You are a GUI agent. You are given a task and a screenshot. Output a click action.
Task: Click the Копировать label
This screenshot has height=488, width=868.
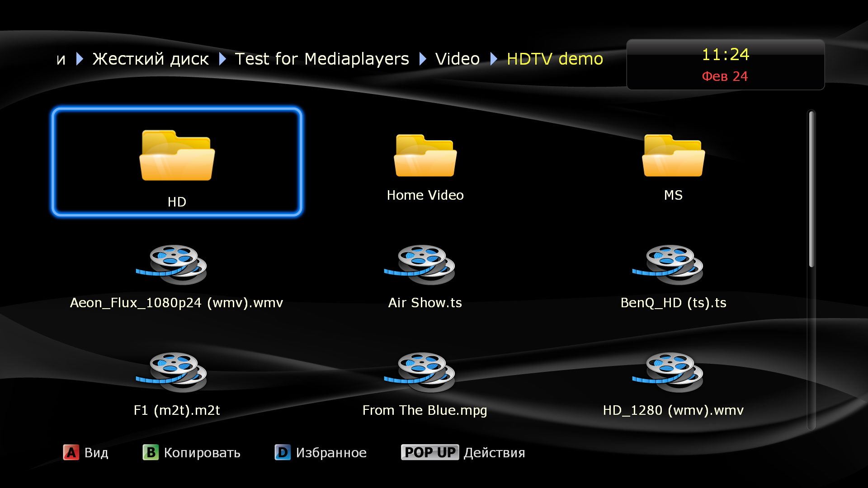pyautogui.click(x=202, y=453)
